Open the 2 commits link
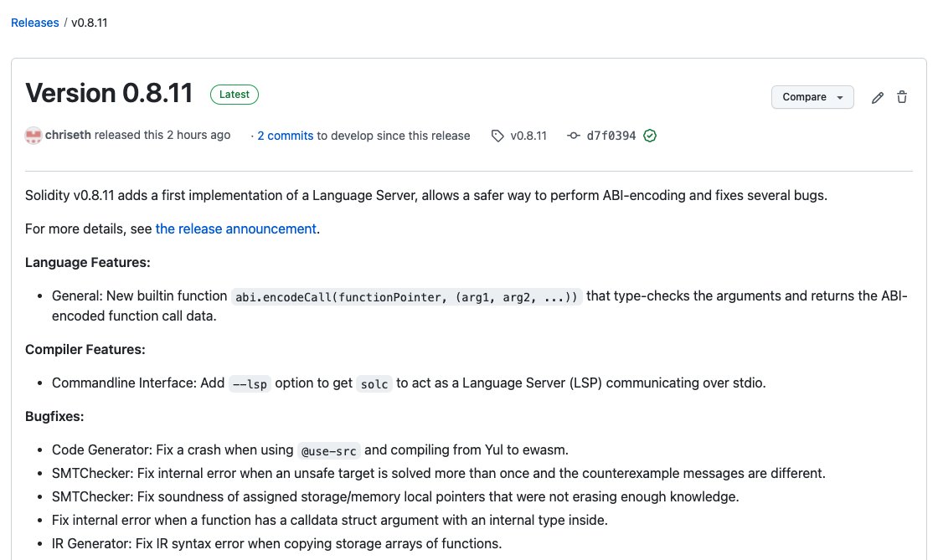The height and width of the screenshot is (560, 938). [286, 136]
